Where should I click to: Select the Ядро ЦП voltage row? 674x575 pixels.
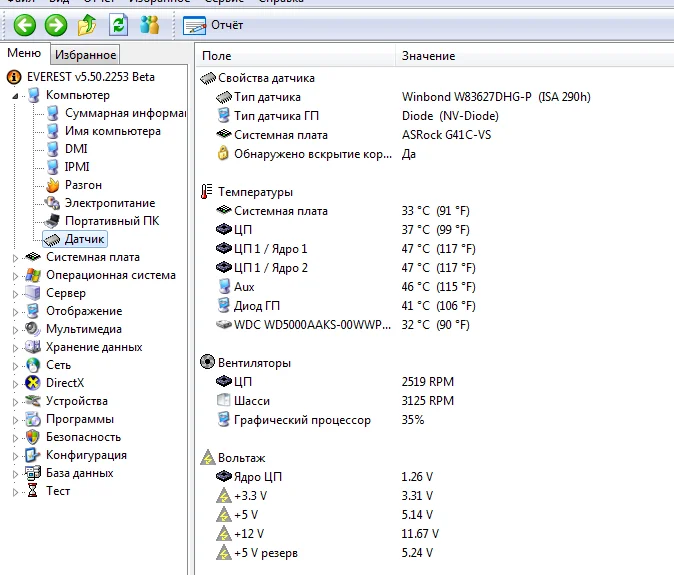point(435,477)
